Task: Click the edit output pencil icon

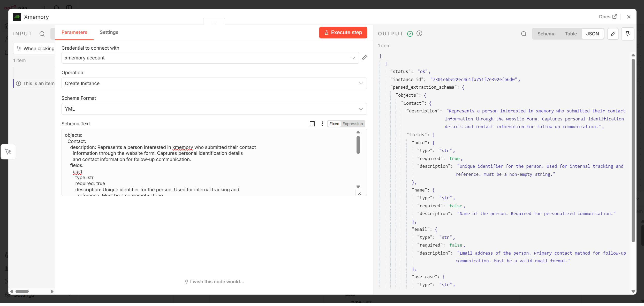Action: coord(613,34)
